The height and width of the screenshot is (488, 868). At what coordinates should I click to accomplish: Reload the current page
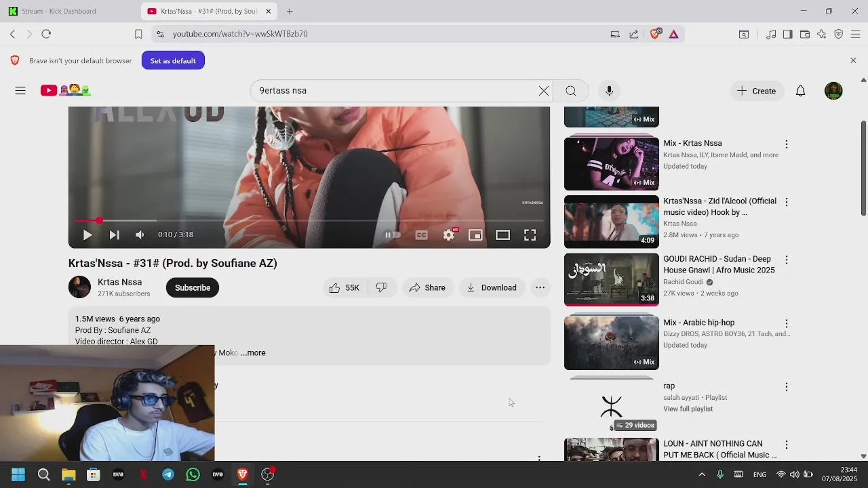click(x=46, y=34)
